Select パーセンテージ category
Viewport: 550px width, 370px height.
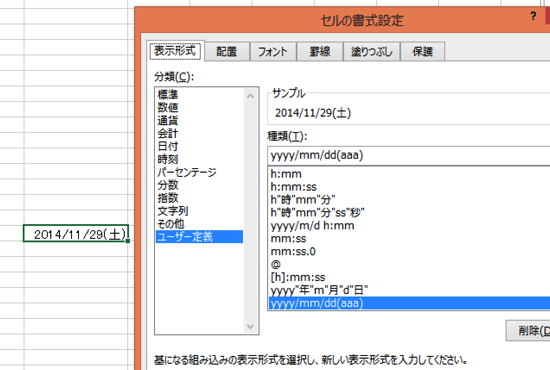199,172
